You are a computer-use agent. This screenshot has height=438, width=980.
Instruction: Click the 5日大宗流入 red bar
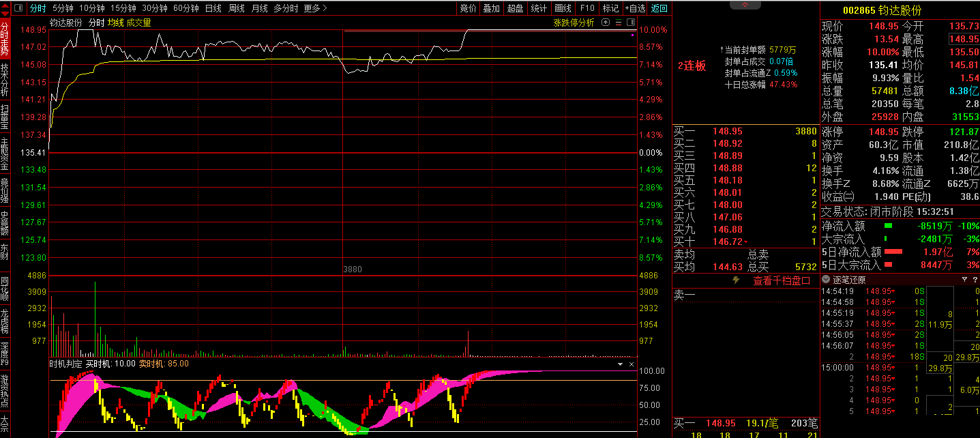point(888,265)
